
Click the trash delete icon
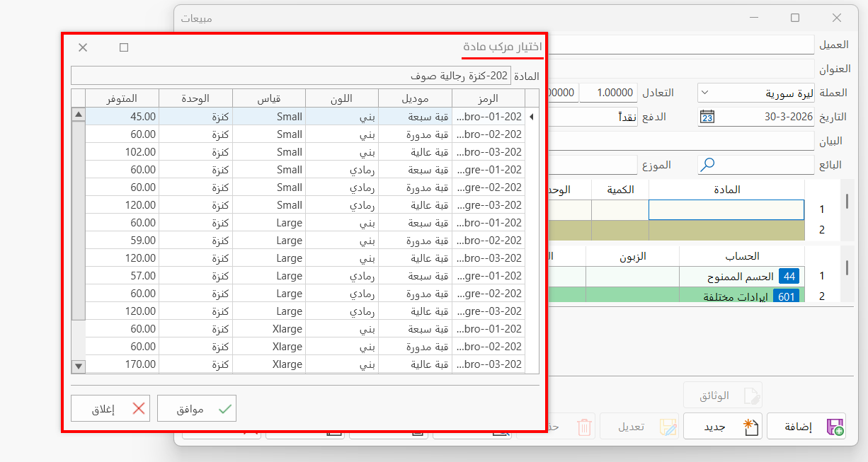[584, 427]
